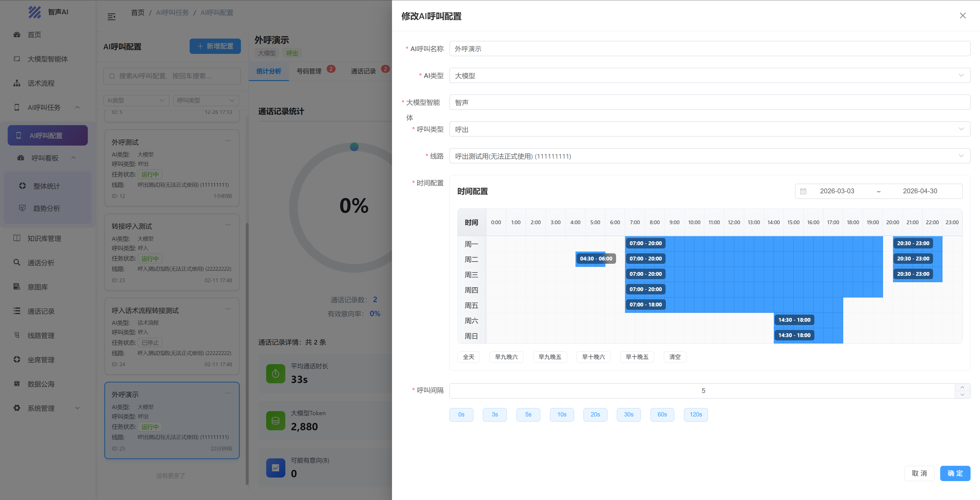This screenshot has height=500, width=980.
Task: Open the 线路 dropdown selector
Action: [x=709, y=156]
